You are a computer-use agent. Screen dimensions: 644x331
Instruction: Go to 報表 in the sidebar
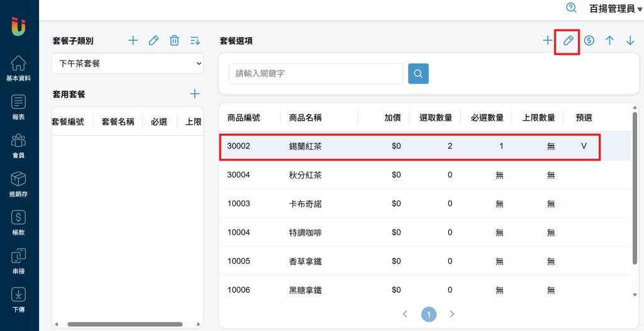[x=18, y=107]
